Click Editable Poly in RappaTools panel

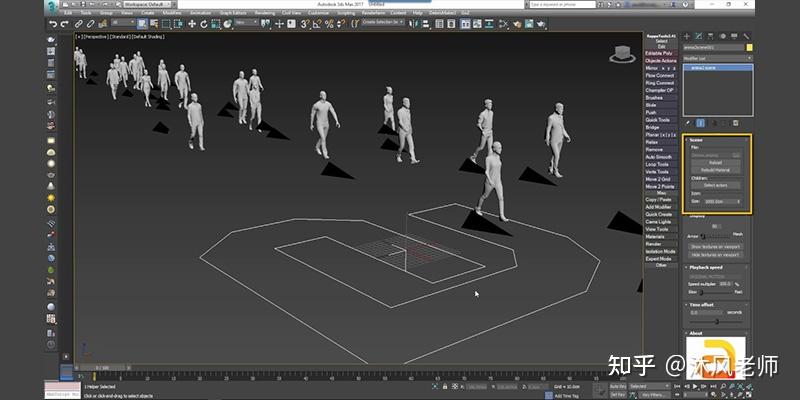click(661, 53)
